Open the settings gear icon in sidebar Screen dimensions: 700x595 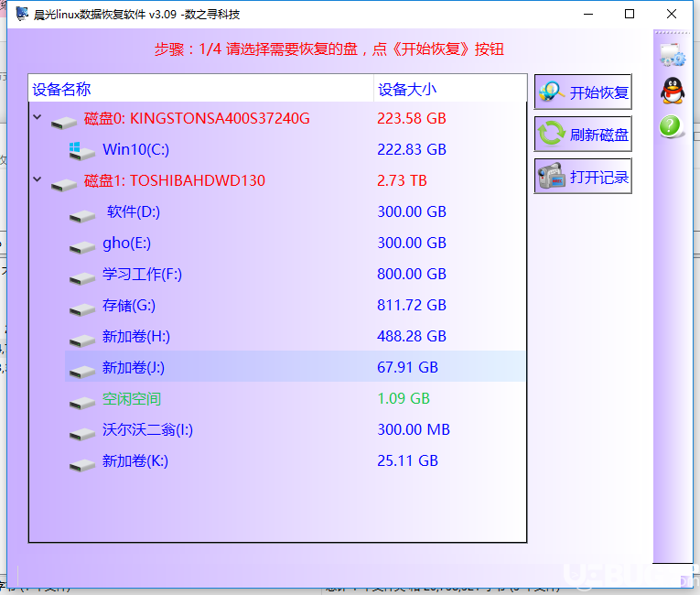(673, 55)
